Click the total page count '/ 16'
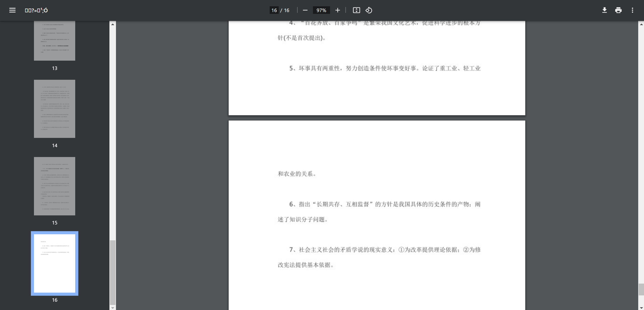 point(285,10)
